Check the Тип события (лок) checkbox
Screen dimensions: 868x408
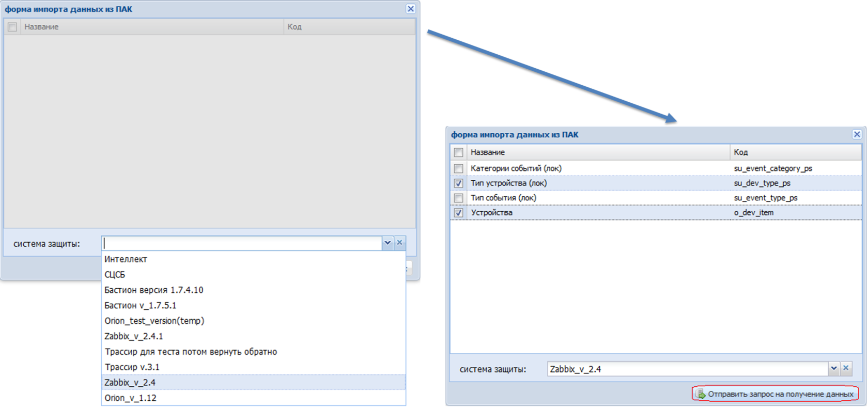coord(458,198)
